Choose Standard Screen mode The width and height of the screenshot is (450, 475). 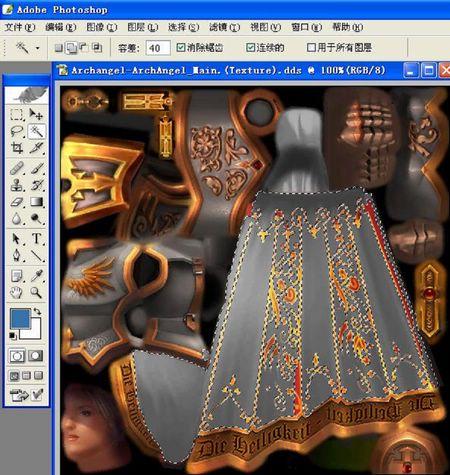coord(14,376)
